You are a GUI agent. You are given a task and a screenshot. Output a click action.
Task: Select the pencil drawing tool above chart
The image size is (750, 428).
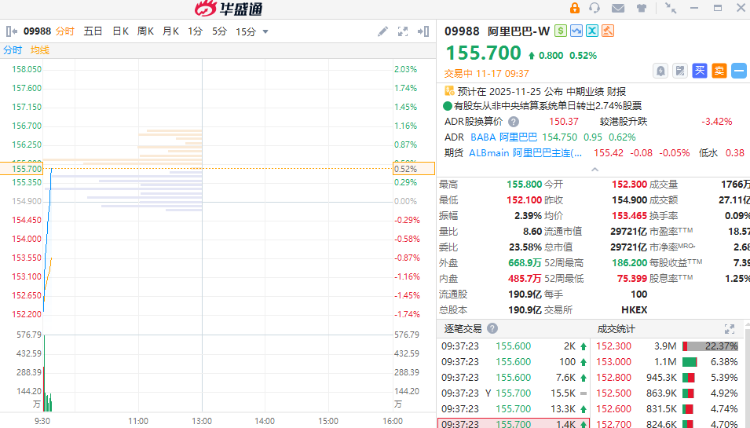point(383,31)
